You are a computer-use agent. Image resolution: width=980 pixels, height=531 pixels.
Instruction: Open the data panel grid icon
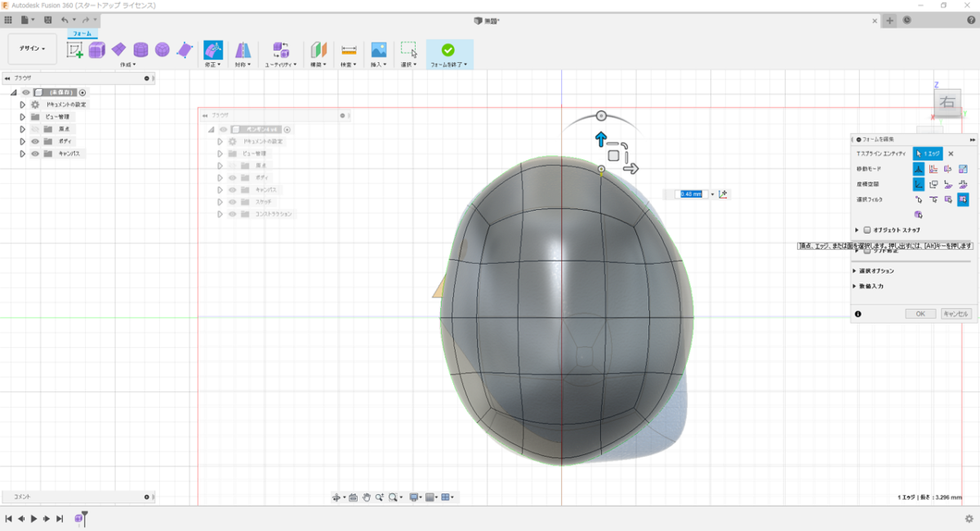pyautogui.click(x=8, y=20)
